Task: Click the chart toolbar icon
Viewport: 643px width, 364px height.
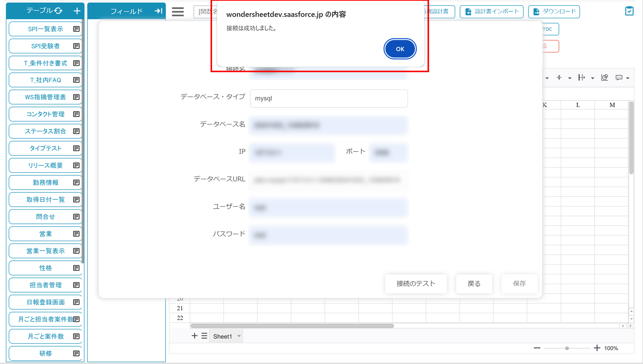Action: point(605,77)
